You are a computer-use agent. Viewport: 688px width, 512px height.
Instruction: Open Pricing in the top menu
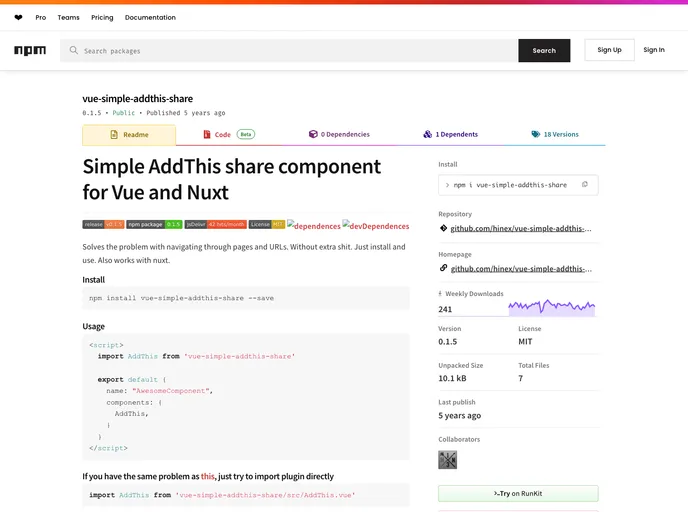click(x=102, y=18)
